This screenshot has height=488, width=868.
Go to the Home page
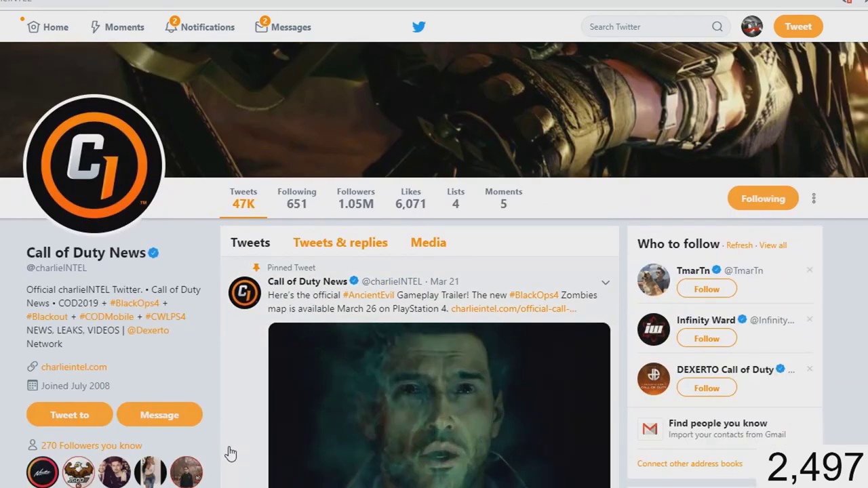click(47, 27)
